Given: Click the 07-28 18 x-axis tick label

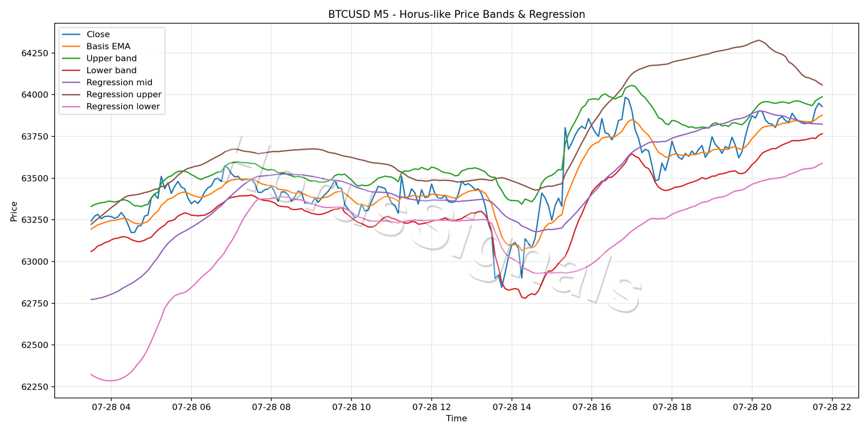Looking at the screenshot, I should [672, 406].
